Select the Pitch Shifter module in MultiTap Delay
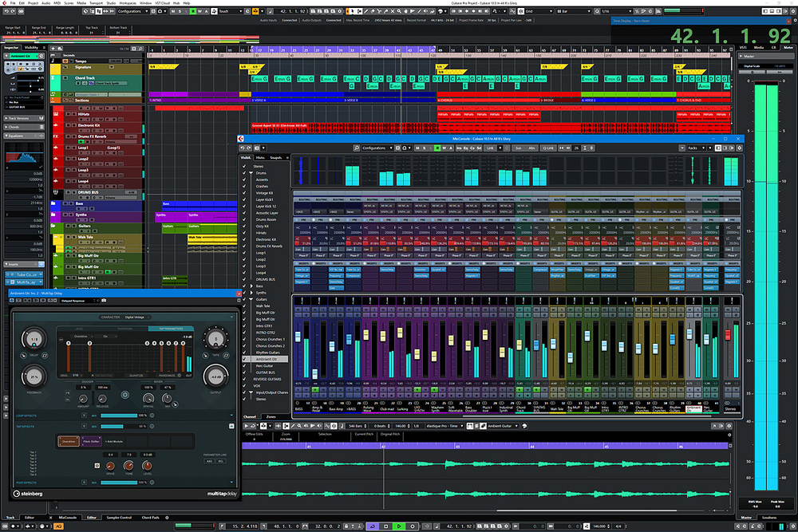 tap(91, 442)
